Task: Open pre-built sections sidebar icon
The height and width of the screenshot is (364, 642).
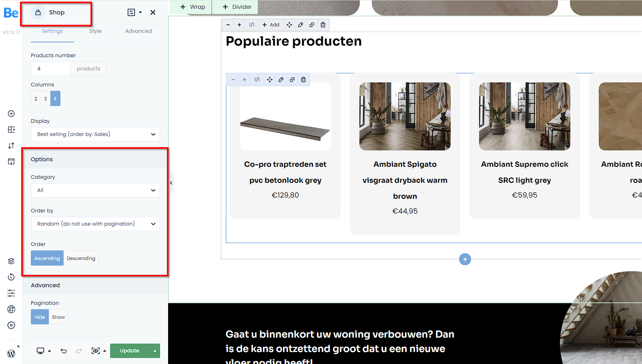Action: 11,130
